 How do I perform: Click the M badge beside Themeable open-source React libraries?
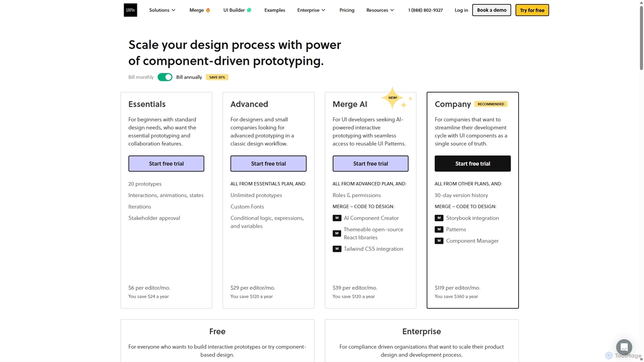tap(337, 233)
